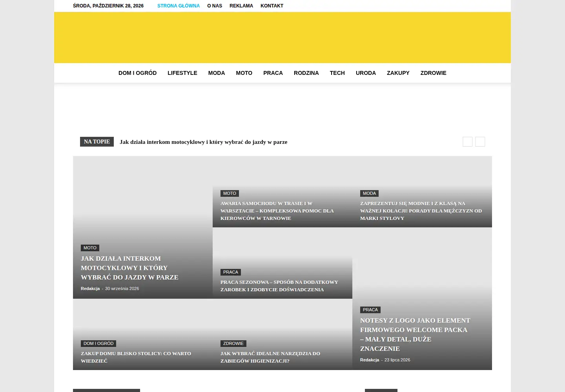Open the ticker headline about interkom motocyklowy
This screenshot has height=392, width=565.
tap(204, 142)
